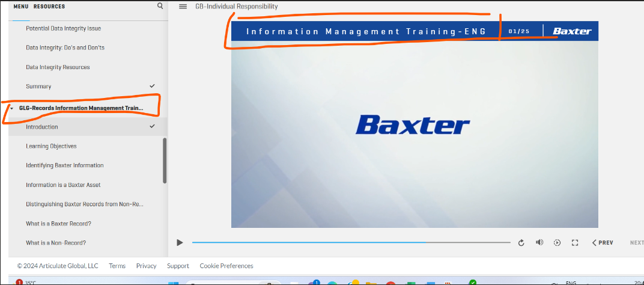Screen dimensions: 644x285
Task: Open the 35°C weather widget on taskbar
Action: click(x=25, y=283)
